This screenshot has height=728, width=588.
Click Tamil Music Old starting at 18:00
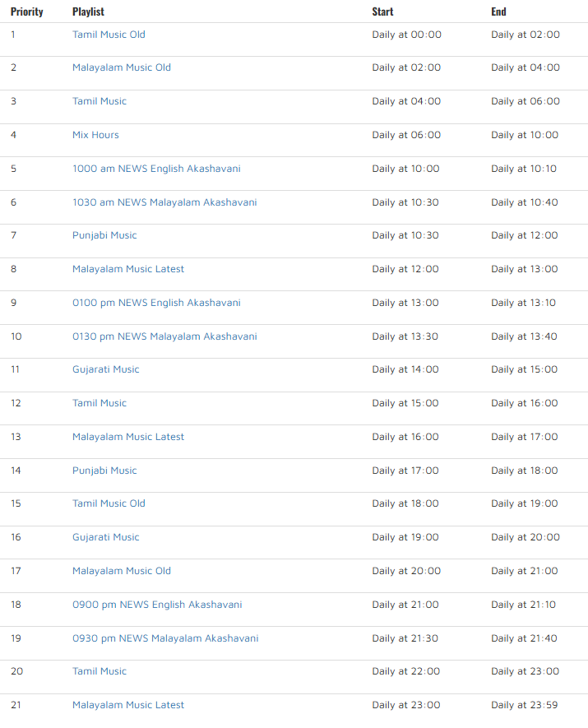tap(109, 503)
